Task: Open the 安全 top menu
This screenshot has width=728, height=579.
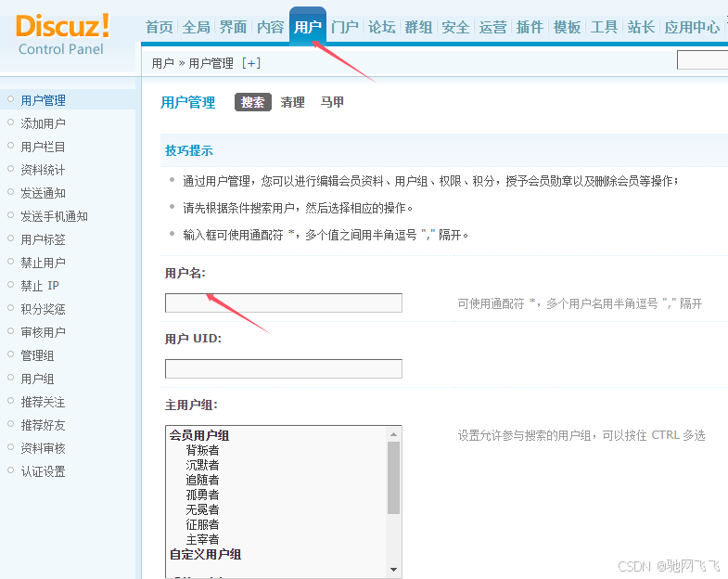Action: point(455,27)
